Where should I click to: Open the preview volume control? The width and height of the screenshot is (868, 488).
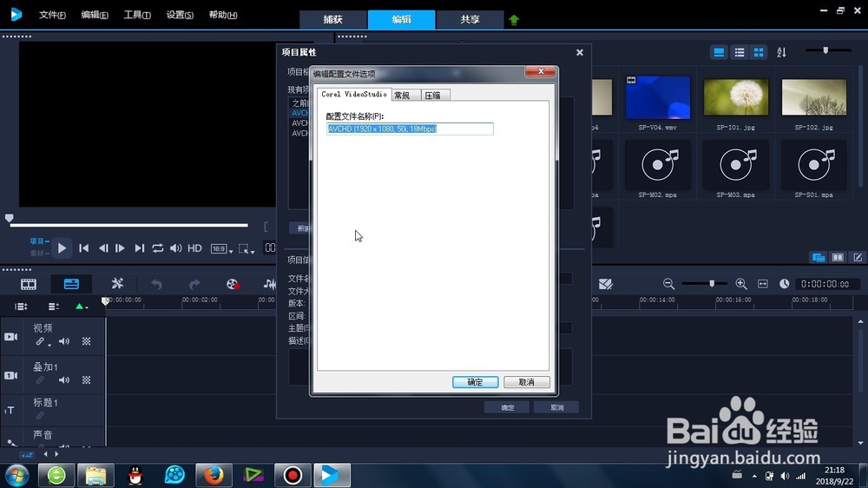176,248
